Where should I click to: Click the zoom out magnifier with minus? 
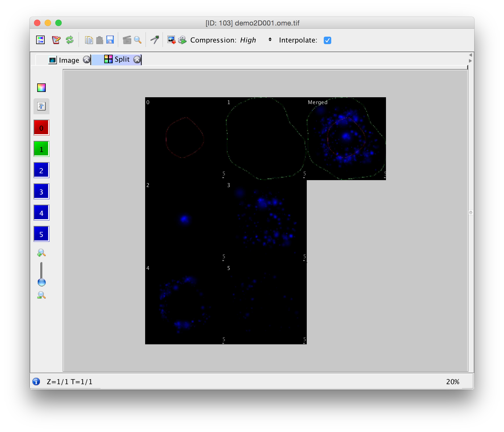pos(41,295)
